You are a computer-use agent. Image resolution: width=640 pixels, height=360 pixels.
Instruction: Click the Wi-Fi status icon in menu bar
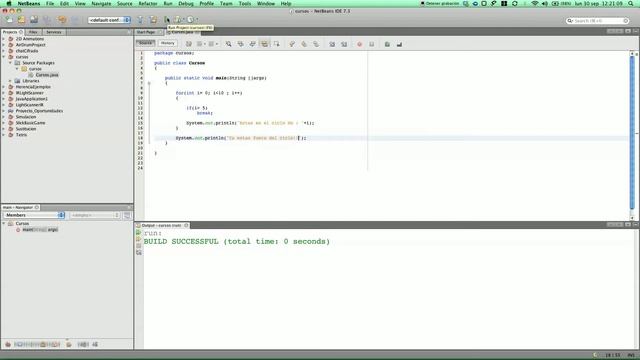pyautogui.click(x=534, y=3)
